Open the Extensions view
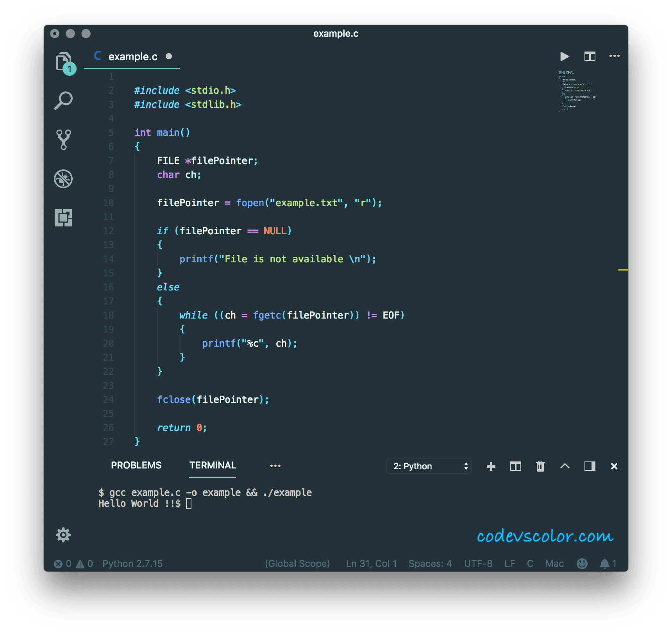 tap(63, 218)
